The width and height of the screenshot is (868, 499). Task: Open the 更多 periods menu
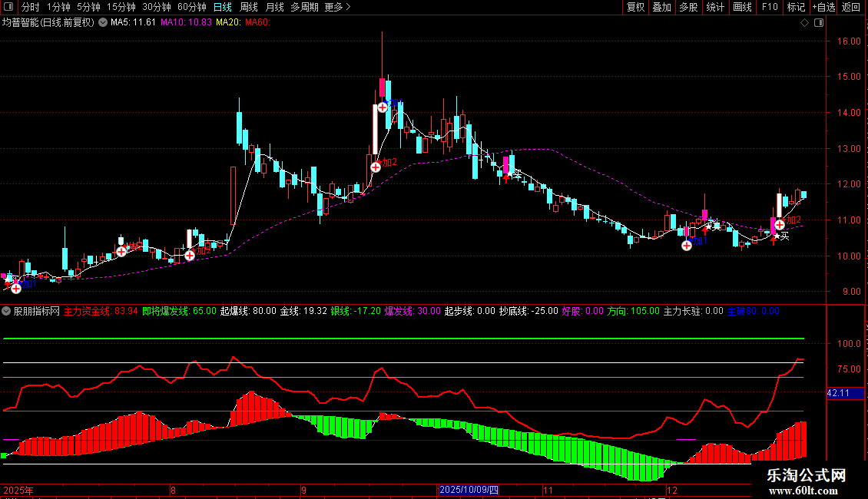pos(338,7)
